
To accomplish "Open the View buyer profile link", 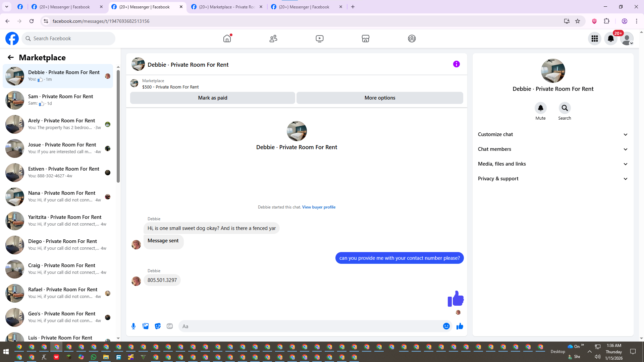I will [318, 207].
